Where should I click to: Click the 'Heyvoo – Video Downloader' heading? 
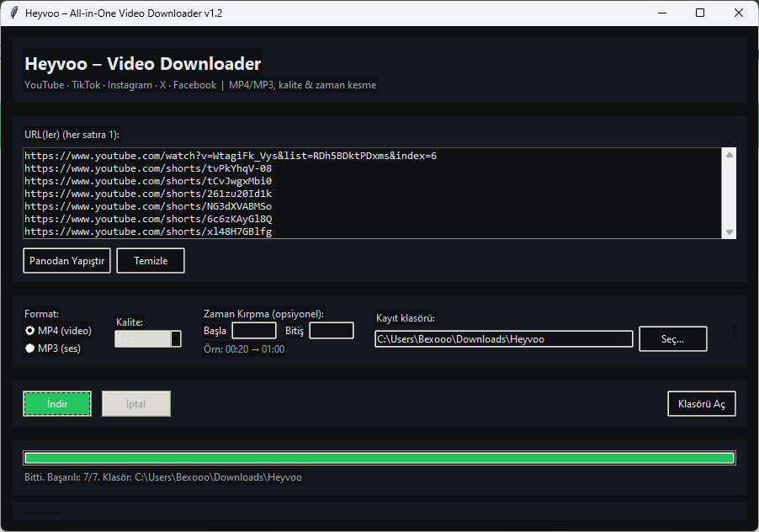143,63
